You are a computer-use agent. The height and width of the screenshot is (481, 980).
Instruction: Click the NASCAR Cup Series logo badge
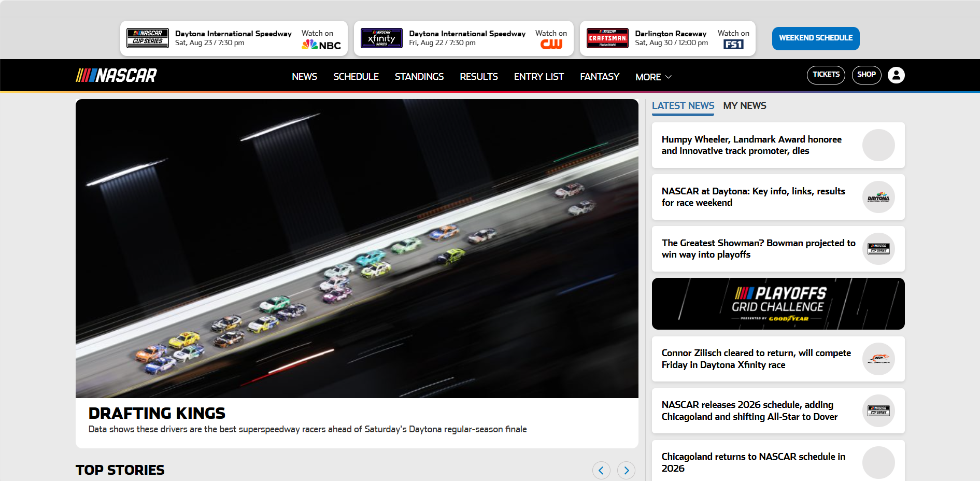[x=148, y=38]
